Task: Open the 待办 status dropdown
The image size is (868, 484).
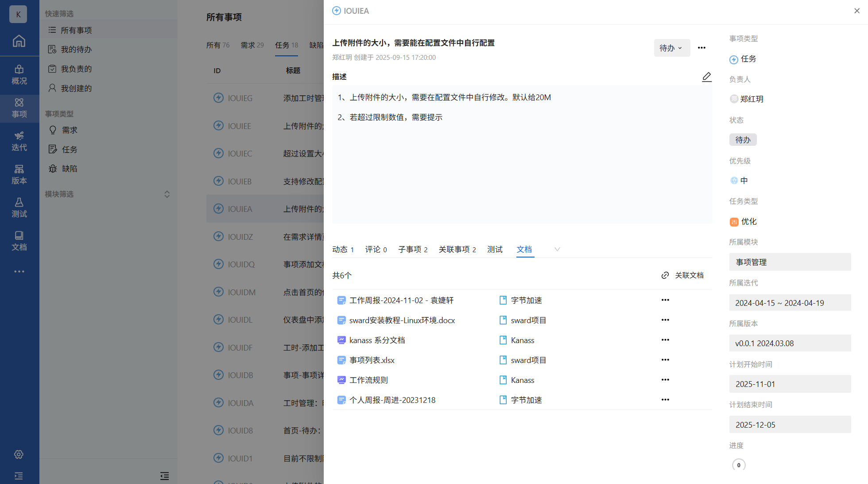Action: tap(671, 48)
